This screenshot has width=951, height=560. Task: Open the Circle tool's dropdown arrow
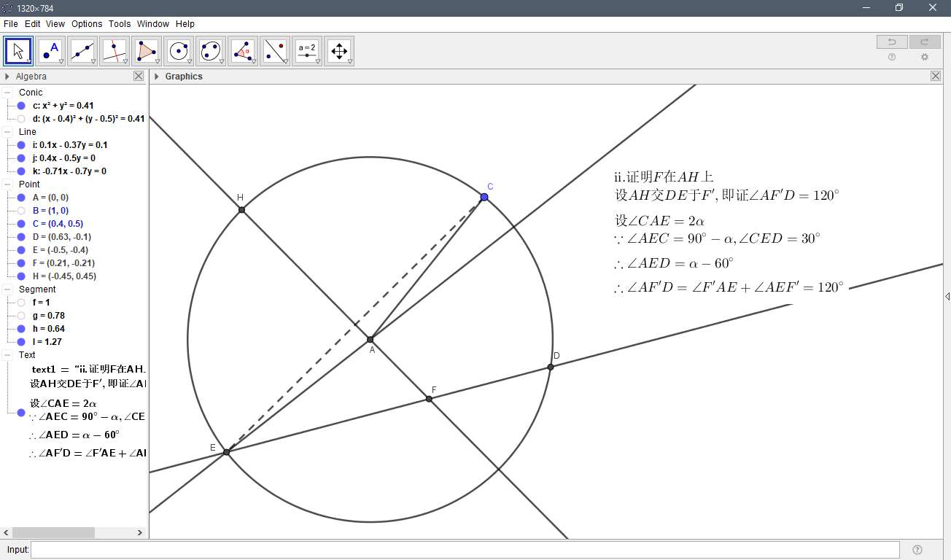[x=188, y=60]
